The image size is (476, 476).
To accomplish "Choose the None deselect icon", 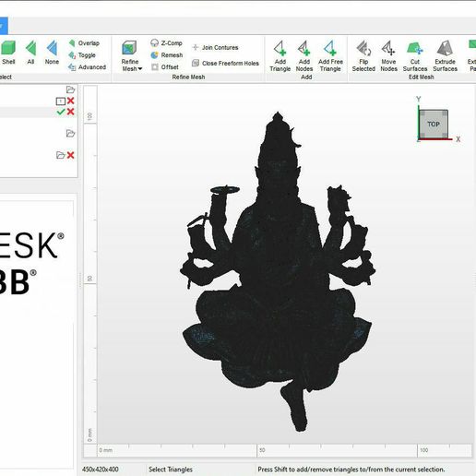I will (52, 53).
